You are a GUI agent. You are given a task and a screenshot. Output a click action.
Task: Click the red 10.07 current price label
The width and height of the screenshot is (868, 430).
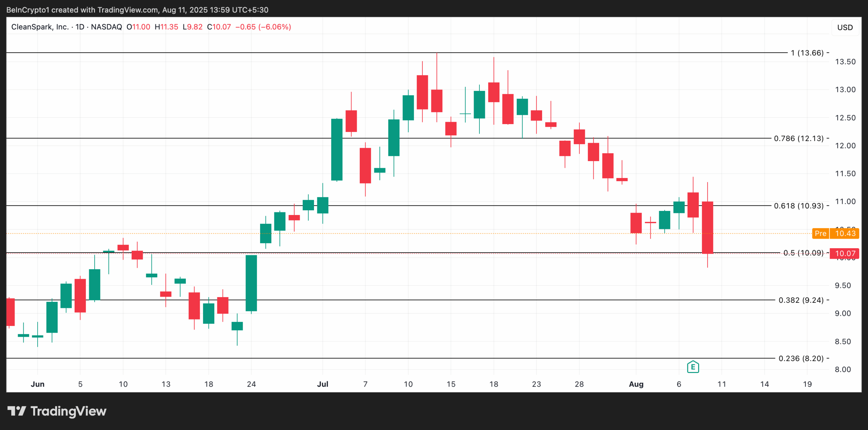click(x=844, y=253)
